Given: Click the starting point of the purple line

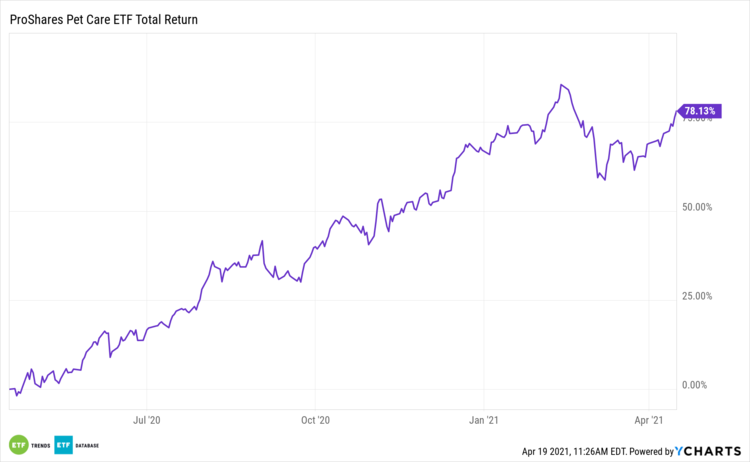Looking at the screenshot, I should 9,389.
